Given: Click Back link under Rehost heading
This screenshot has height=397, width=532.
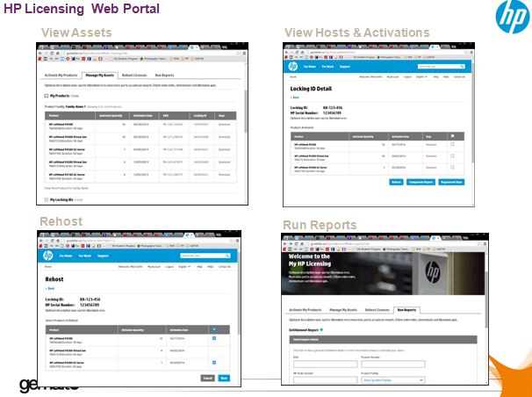Looking at the screenshot, I should (x=50, y=289).
